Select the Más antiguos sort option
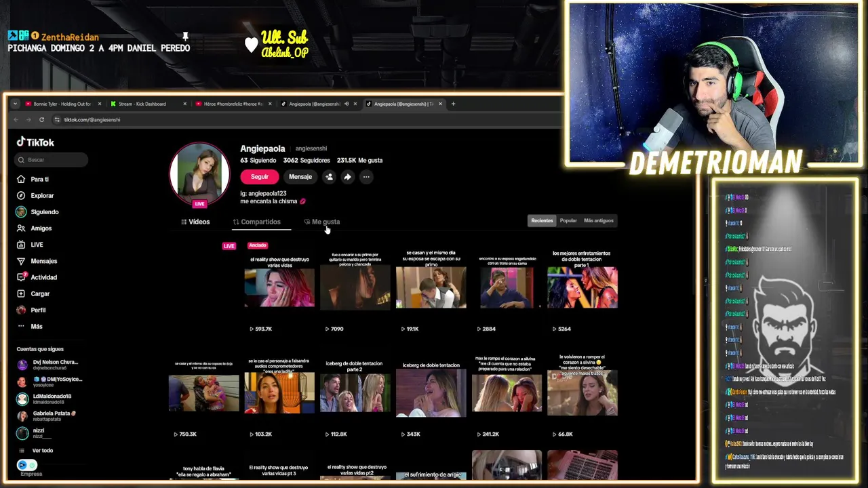 pyautogui.click(x=599, y=220)
